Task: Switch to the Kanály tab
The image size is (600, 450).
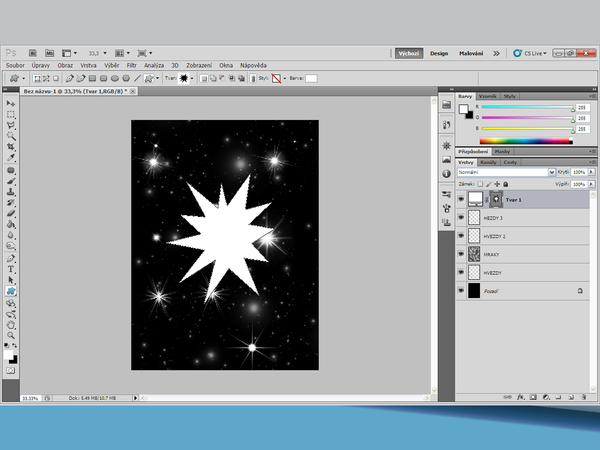Action: click(x=489, y=161)
